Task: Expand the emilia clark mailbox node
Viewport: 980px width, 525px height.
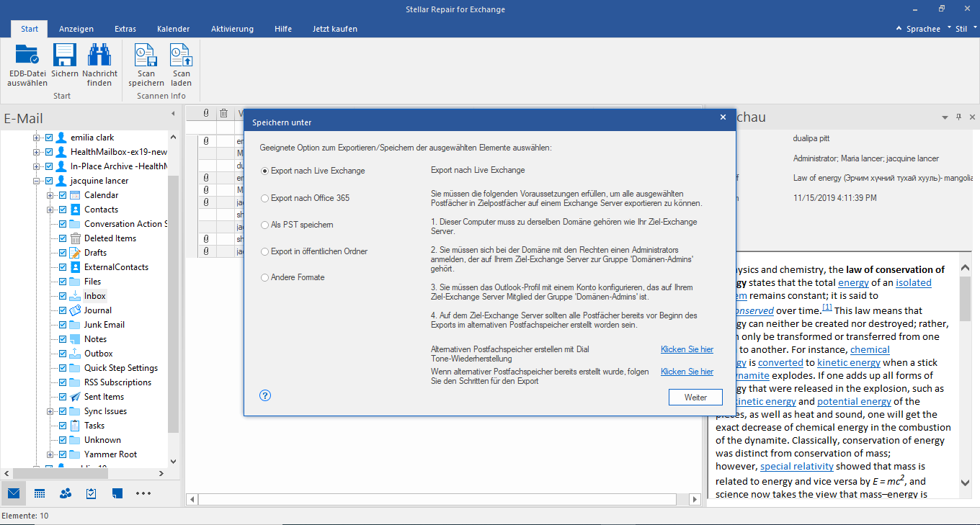Action: coord(36,138)
